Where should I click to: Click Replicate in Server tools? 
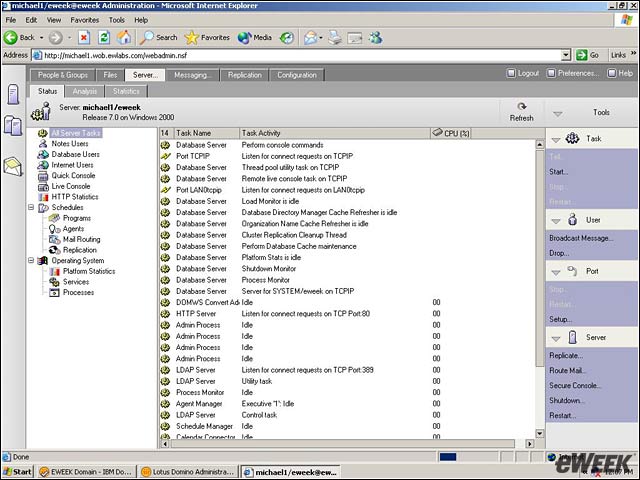pyautogui.click(x=566, y=356)
